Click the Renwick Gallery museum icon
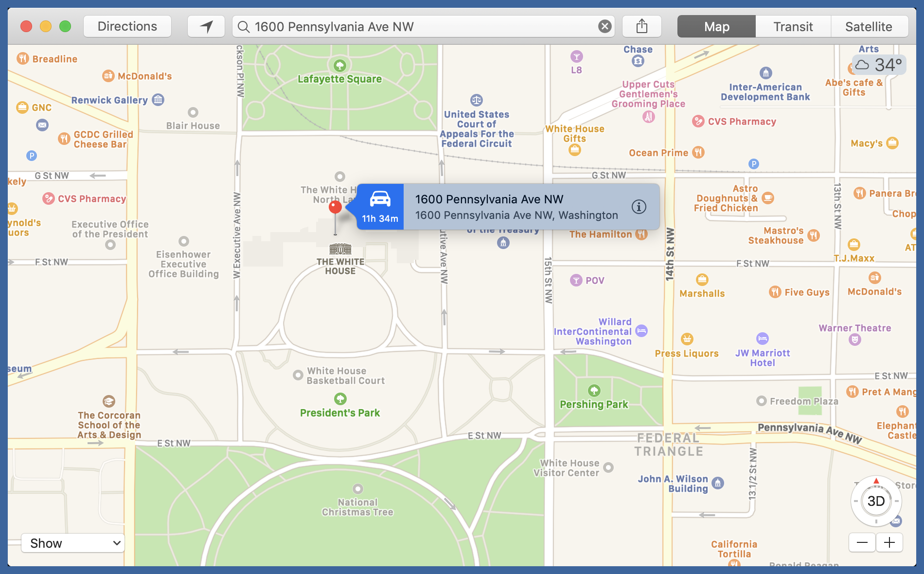924x574 pixels. 158,100
